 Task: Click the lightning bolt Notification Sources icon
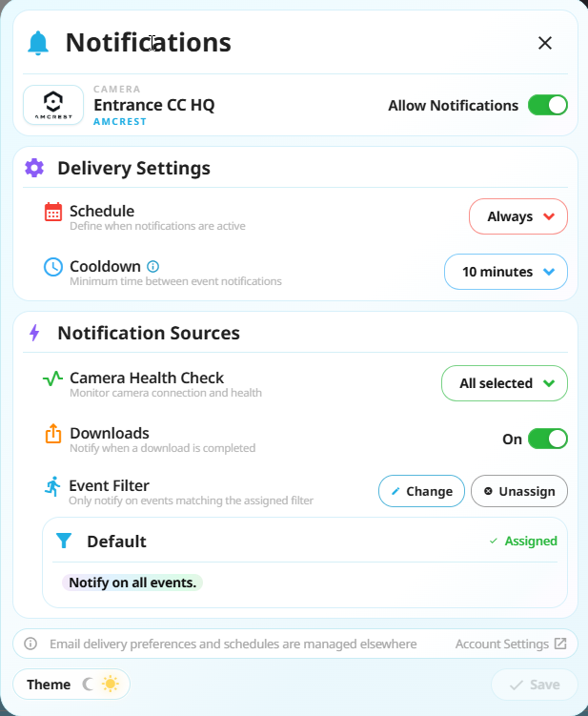pos(34,333)
